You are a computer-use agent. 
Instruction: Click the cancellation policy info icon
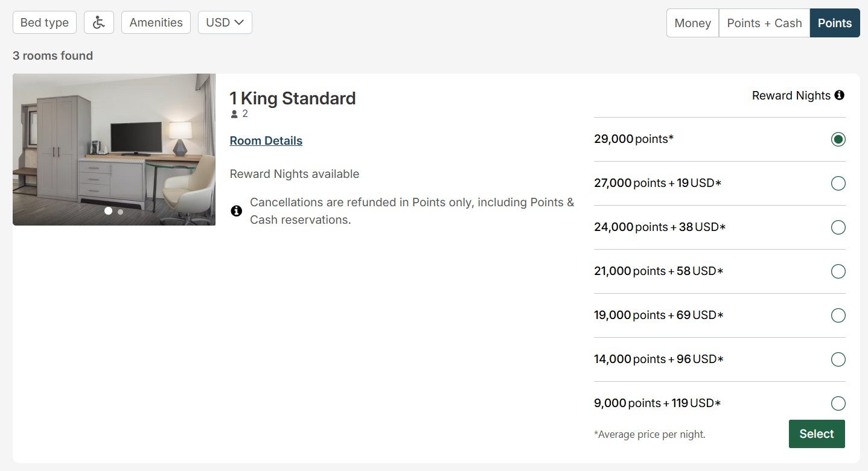pos(236,210)
